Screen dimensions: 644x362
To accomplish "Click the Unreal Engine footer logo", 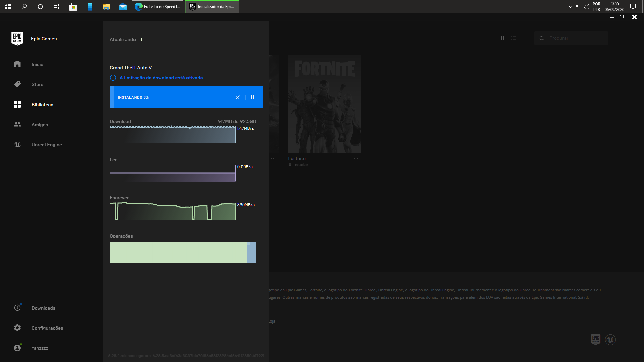I will click(x=610, y=340).
